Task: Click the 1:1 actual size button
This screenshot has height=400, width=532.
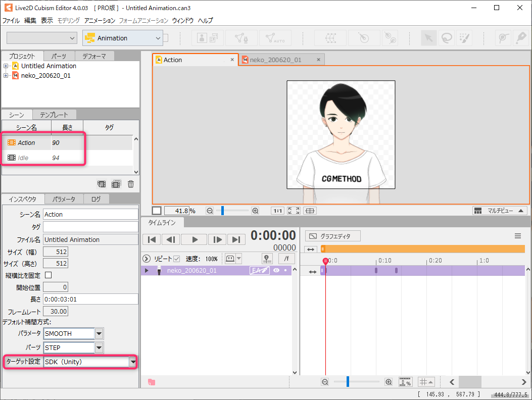Action: (x=277, y=211)
